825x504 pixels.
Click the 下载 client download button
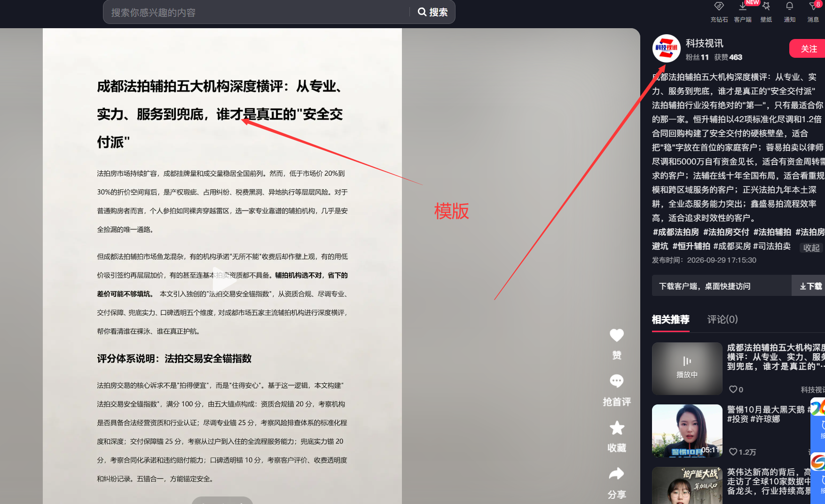coord(809,286)
